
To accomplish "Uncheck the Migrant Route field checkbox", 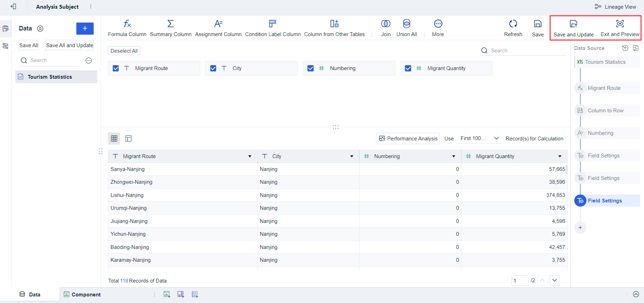I will (116, 68).
